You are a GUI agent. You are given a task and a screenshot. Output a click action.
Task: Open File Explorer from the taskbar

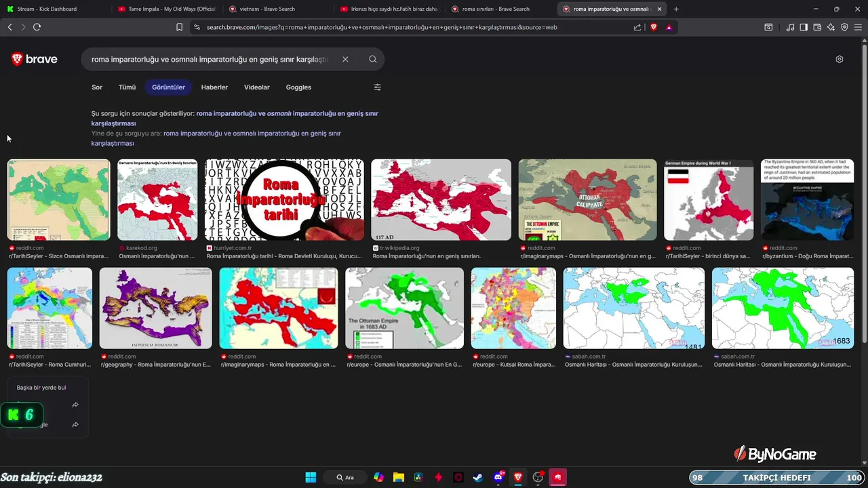click(x=399, y=477)
